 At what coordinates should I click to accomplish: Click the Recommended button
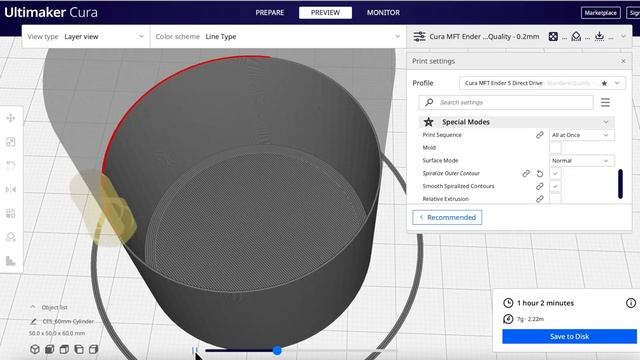click(x=447, y=218)
